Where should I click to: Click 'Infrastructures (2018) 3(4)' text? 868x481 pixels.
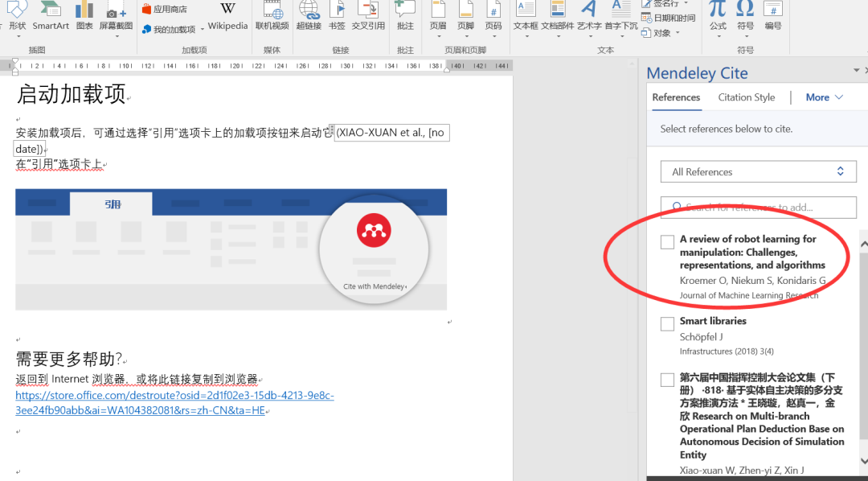(x=727, y=351)
